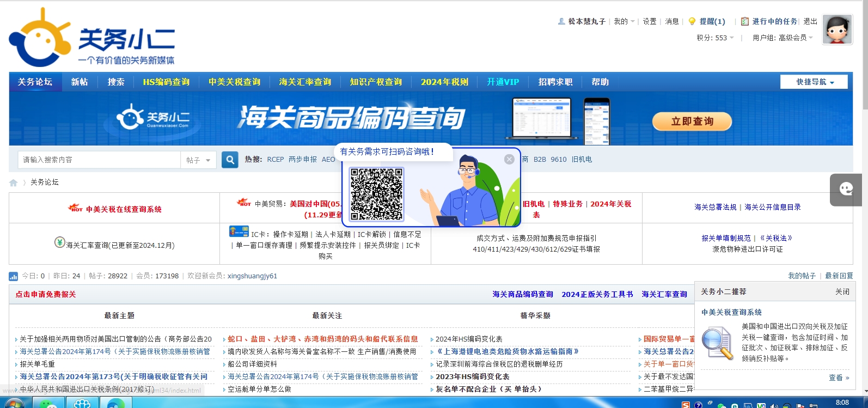Viewport: 868px width, 408px height.
Task: Click the blue magnifier search button
Action: [x=230, y=160]
